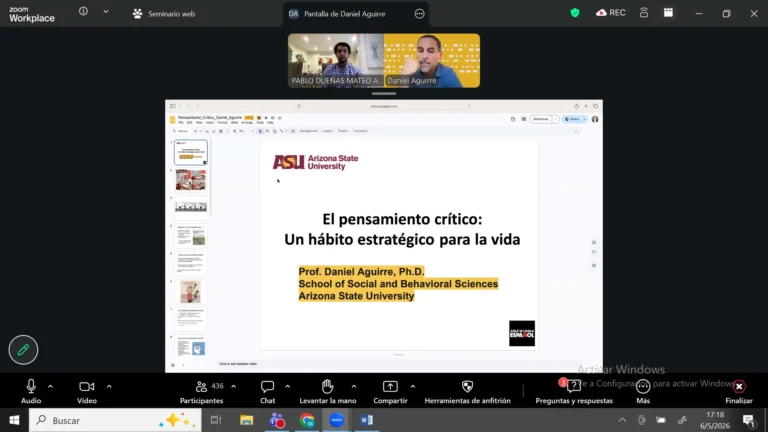768x432 pixels.
Task: Start screen sharing with Compartir
Action: coord(390,391)
